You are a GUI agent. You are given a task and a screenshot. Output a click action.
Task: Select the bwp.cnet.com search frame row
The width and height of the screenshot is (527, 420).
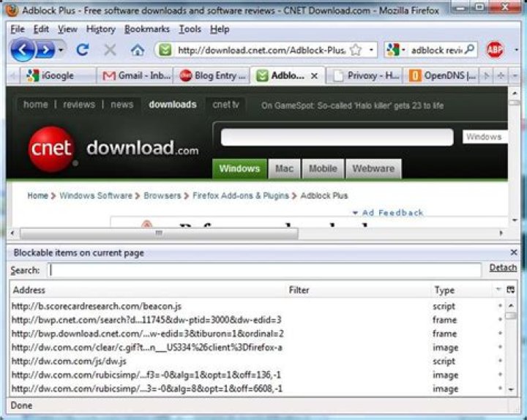257,320
